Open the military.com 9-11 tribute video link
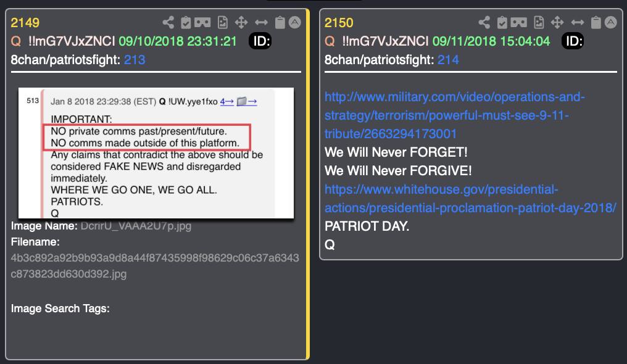This screenshot has height=364, width=627. click(x=454, y=115)
